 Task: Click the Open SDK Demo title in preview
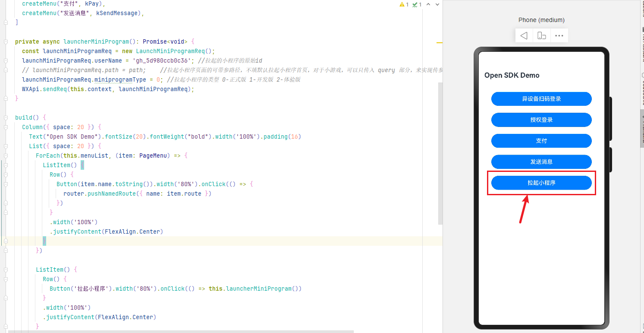512,75
